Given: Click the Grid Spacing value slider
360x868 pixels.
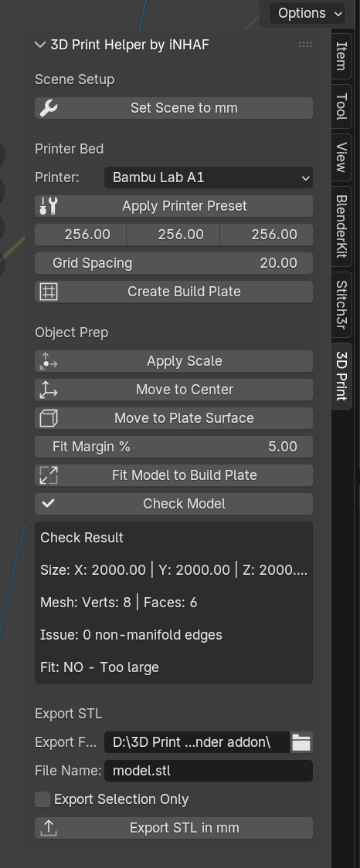Looking at the screenshot, I should pos(174,263).
